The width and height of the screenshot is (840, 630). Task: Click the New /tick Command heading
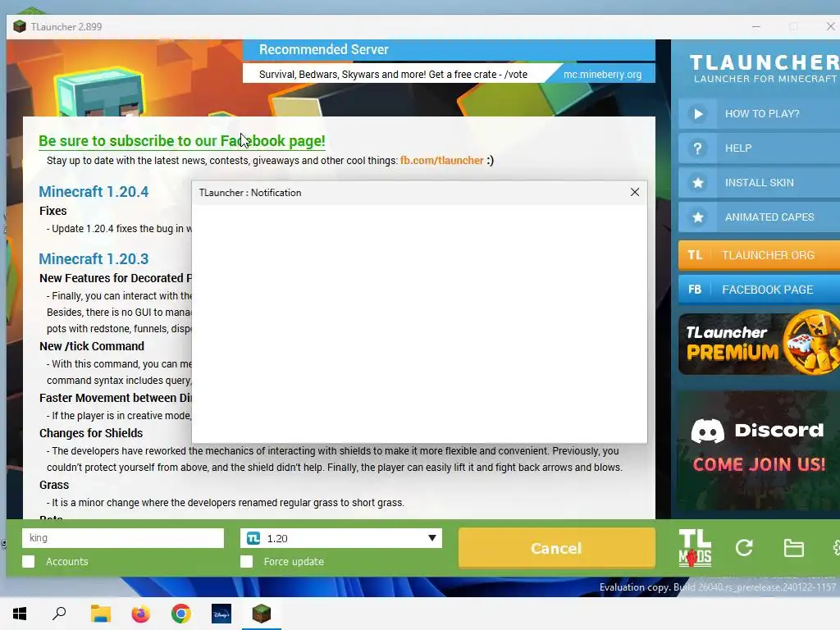(x=92, y=346)
